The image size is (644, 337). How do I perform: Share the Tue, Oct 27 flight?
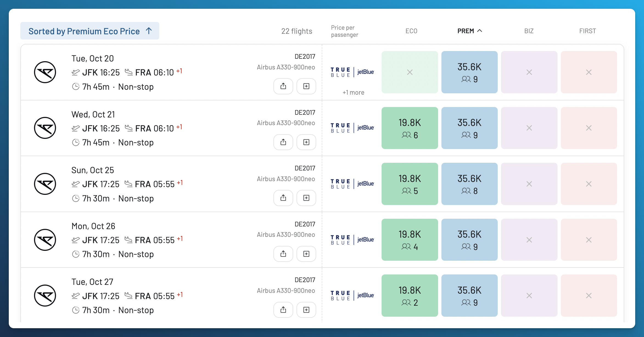coord(283,310)
